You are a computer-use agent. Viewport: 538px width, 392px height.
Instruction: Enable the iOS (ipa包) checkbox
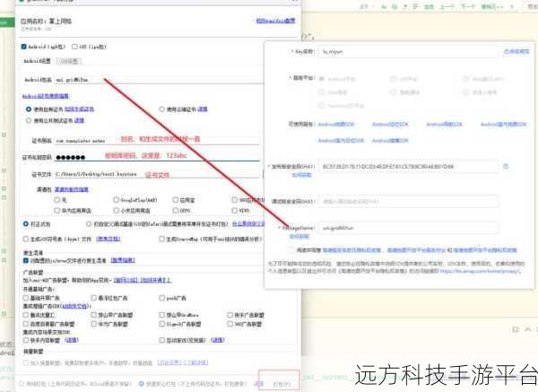74,47
